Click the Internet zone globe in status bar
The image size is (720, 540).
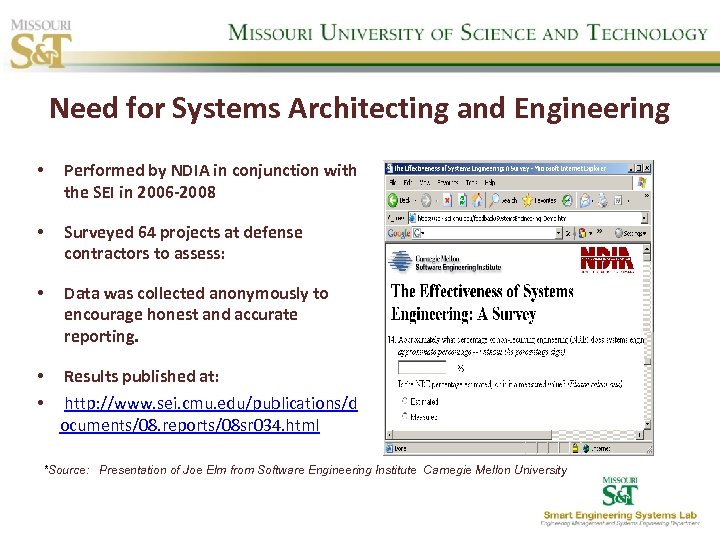(586, 448)
